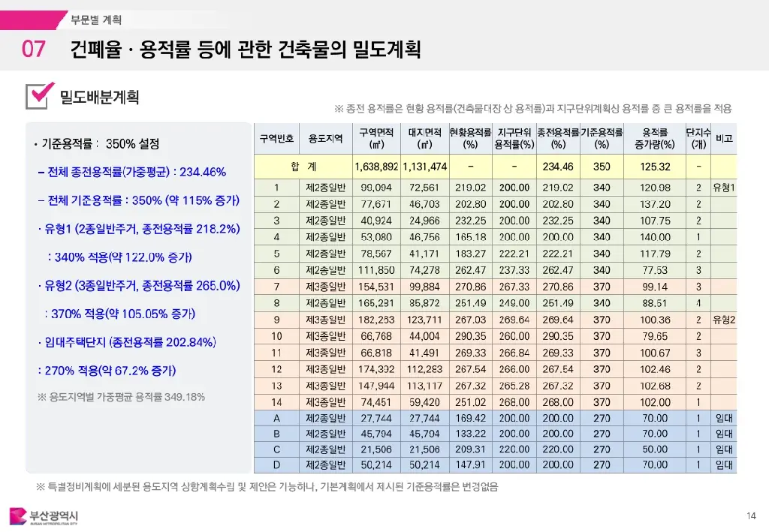
Task: Click the 임대주택단지 bullet in left panel
Action: pos(126,343)
